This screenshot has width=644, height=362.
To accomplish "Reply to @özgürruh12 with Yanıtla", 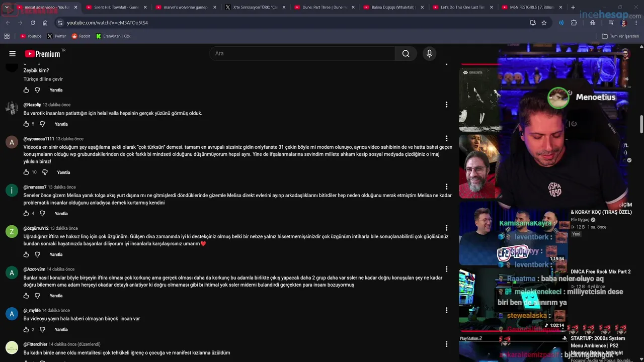I will [x=56, y=255].
